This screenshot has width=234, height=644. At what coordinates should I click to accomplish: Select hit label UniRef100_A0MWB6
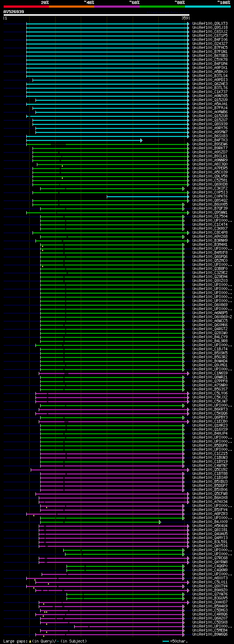point(210,112)
